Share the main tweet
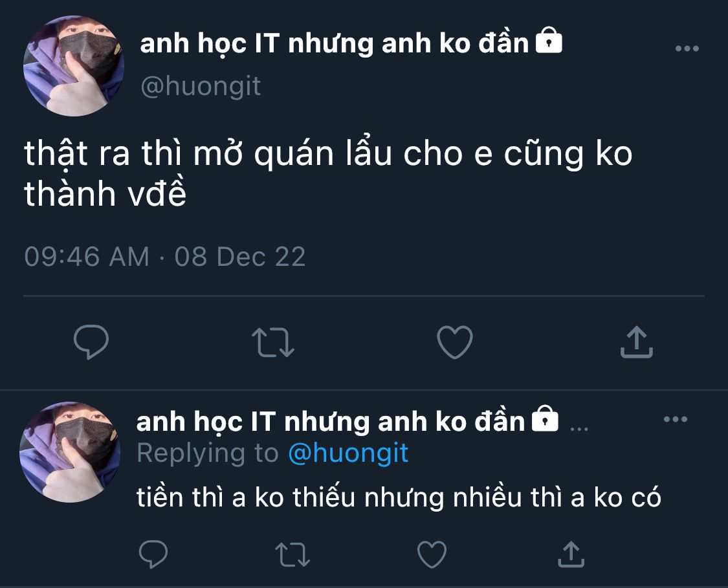The width and height of the screenshot is (728, 588). (637, 342)
